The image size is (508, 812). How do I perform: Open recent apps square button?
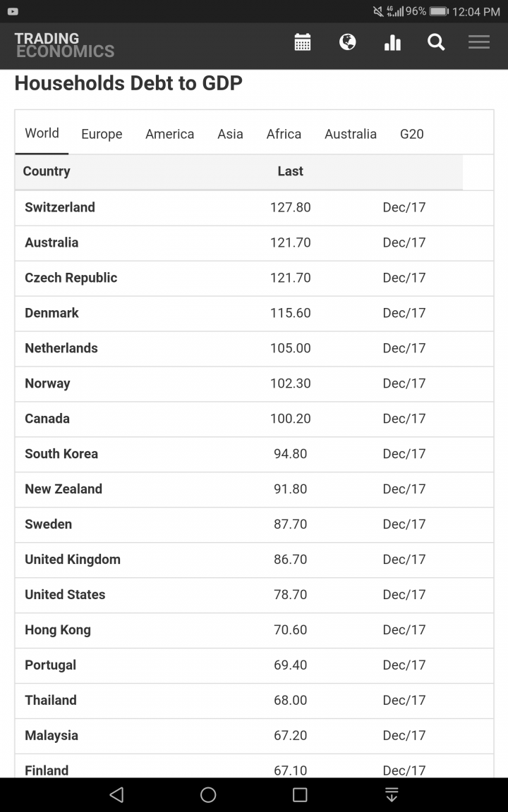coord(300,795)
